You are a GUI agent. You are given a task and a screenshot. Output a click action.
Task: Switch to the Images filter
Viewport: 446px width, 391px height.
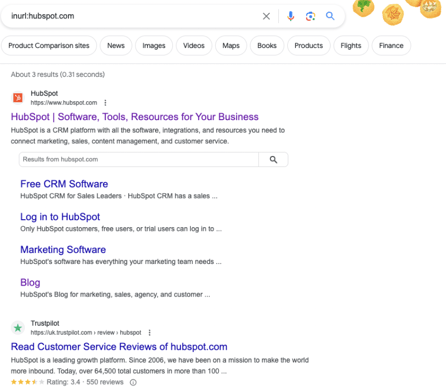point(154,46)
